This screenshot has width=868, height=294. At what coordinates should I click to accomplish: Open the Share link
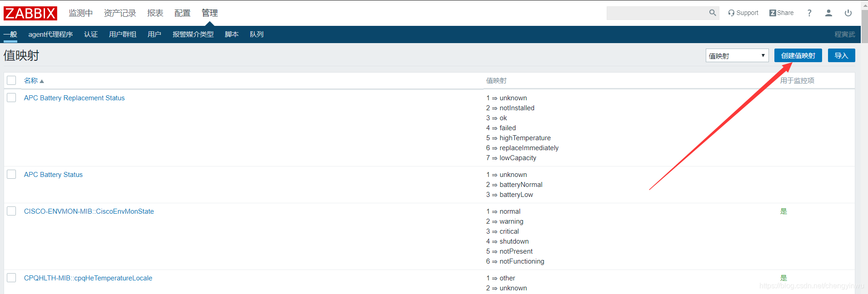[x=782, y=13]
